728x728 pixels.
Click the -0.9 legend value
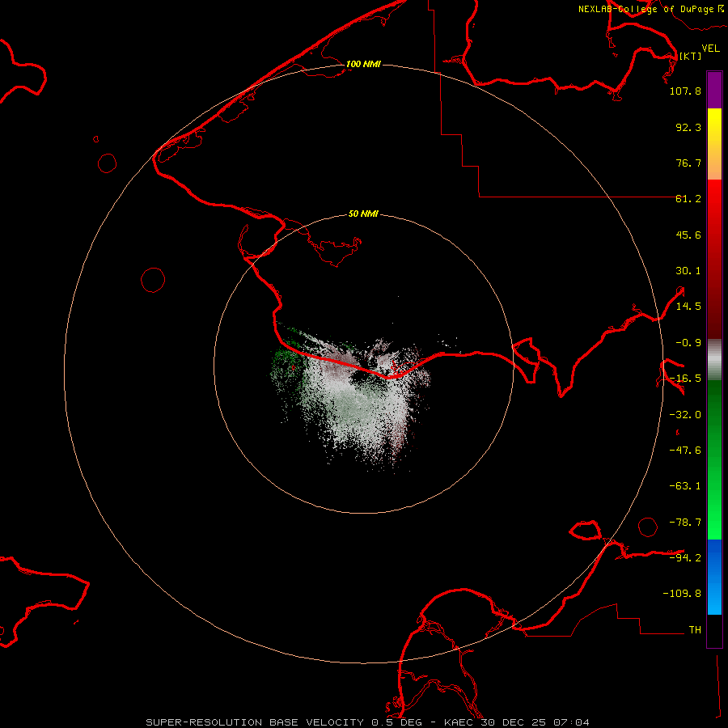pyautogui.click(x=688, y=343)
